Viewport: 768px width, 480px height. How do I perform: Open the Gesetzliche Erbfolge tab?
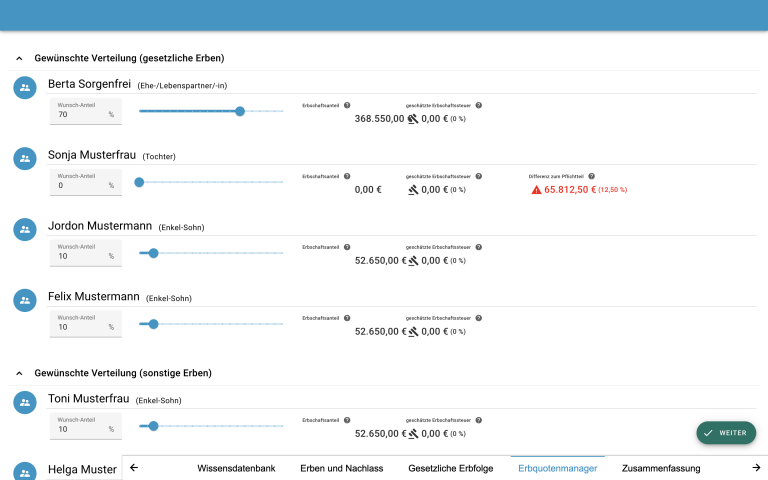450,468
